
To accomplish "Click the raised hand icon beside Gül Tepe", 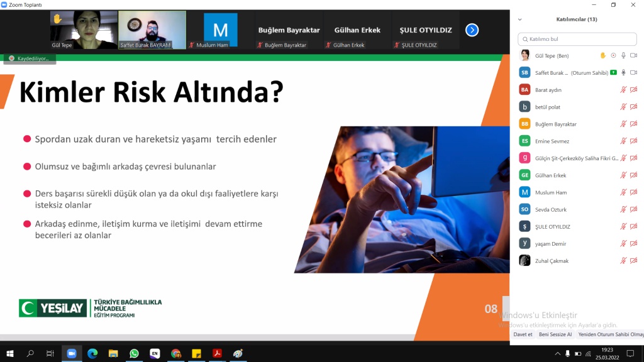I will (x=602, y=55).
